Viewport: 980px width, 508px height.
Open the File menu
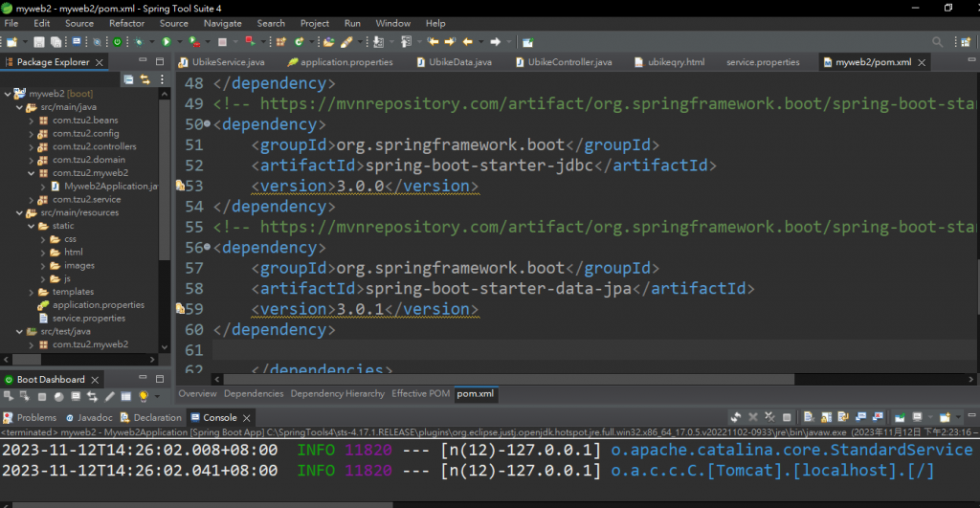point(11,23)
